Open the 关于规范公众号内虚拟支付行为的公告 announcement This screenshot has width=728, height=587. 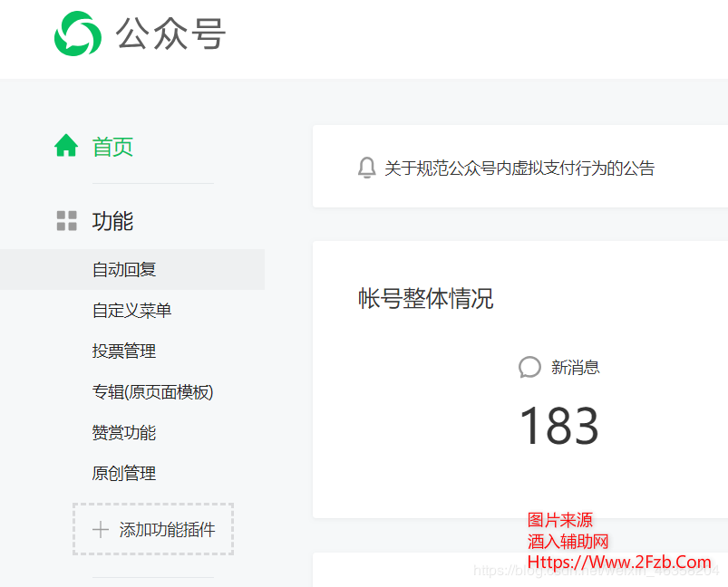[x=519, y=168]
